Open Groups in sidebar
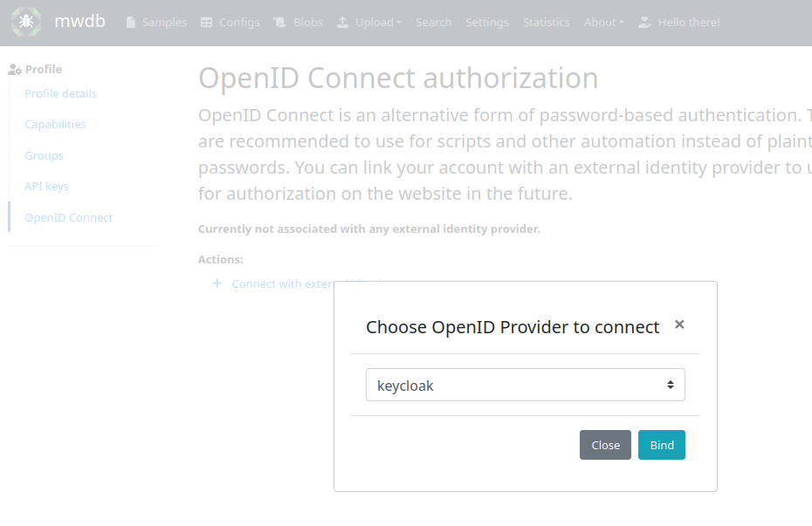 (44, 155)
